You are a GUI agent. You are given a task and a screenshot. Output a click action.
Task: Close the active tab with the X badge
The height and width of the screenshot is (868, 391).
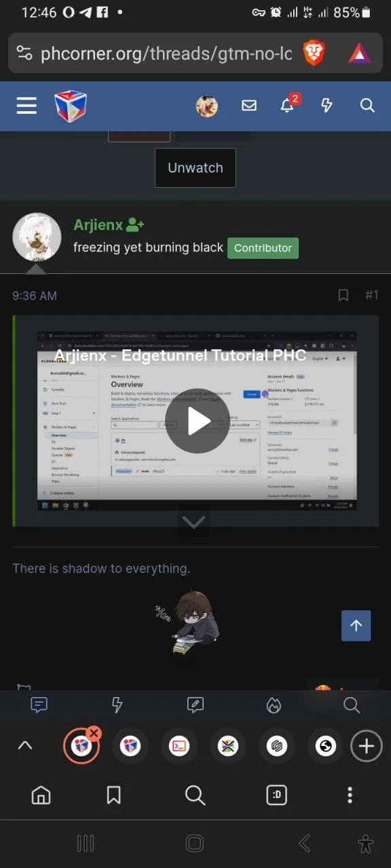[x=94, y=733]
